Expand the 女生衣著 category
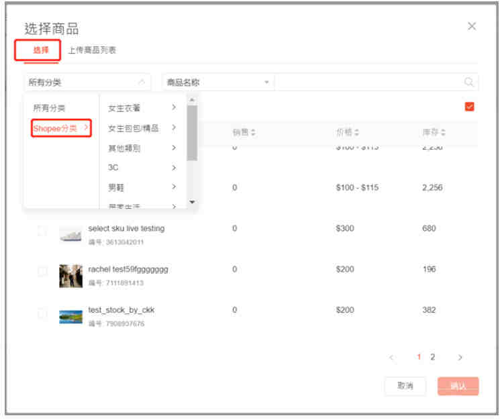The width and height of the screenshot is (504, 420). coord(143,108)
